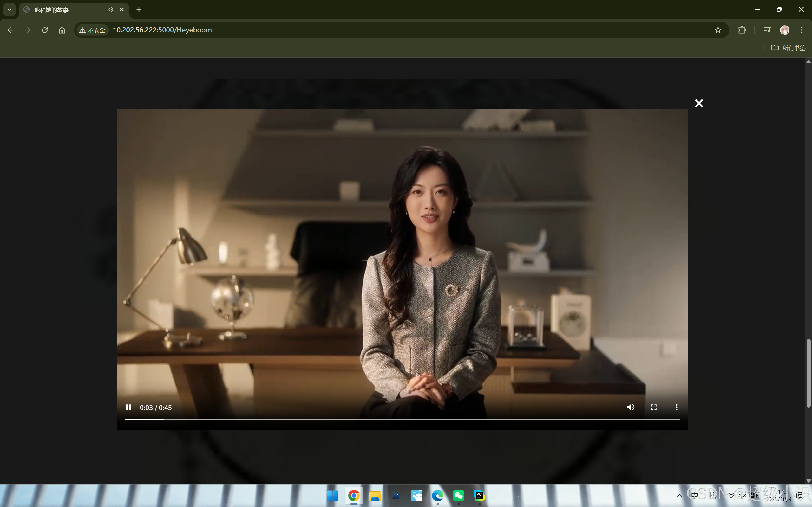Go to the browser home page
The height and width of the screenshot is (507, 812).
(x=62, y=30)
